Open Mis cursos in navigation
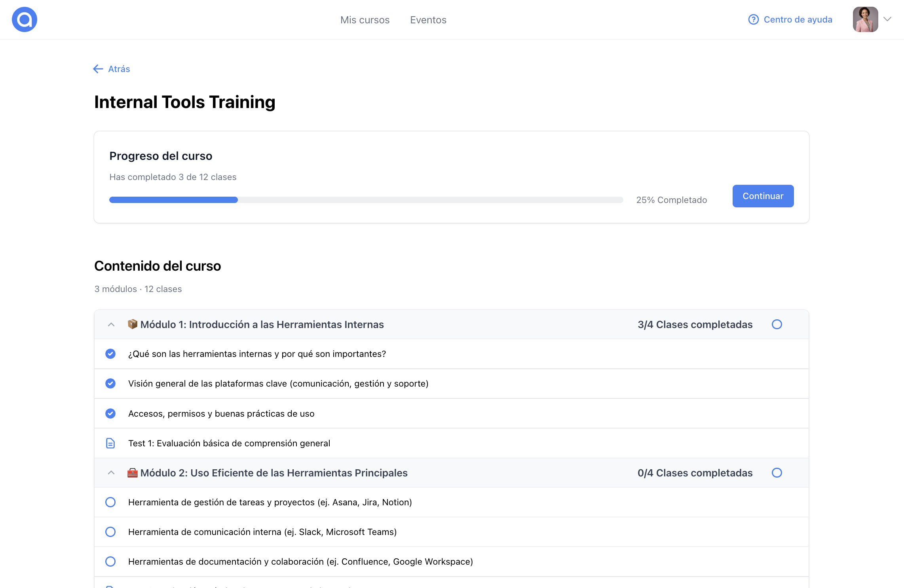The image size is (904, 588). (x=365, y=20)
